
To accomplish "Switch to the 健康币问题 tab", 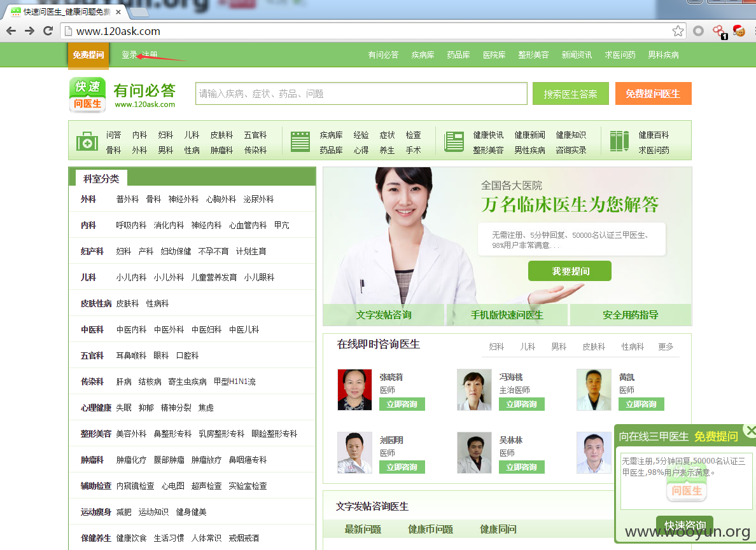I will tap(430, 529).
